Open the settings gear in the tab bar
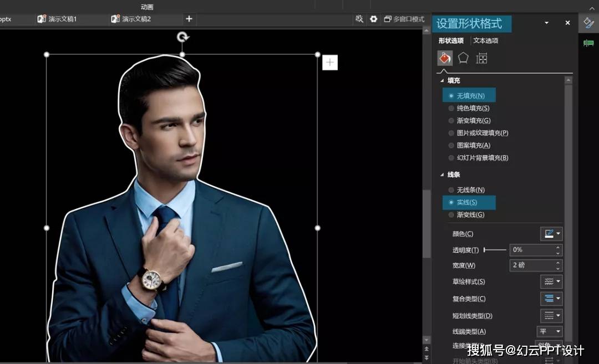The width and height of the screenshot is (599, 364). pos(373,19)
